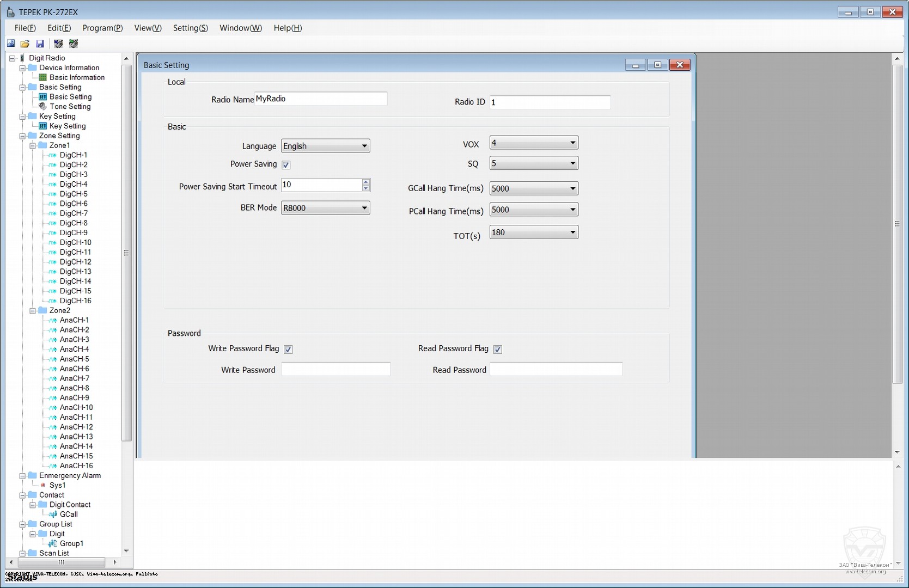Open the Setting(S) menu
Viewport: 909px width, 588px height.
(x=190, y=28)
